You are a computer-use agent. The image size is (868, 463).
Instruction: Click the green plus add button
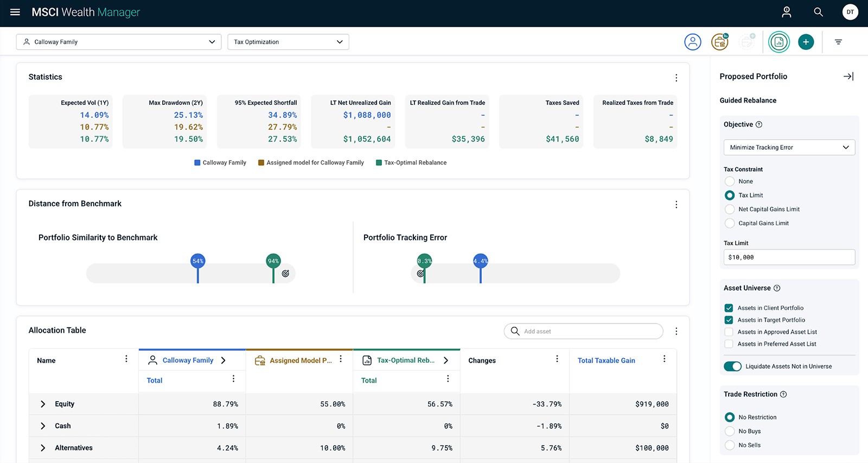click(806, 42)
